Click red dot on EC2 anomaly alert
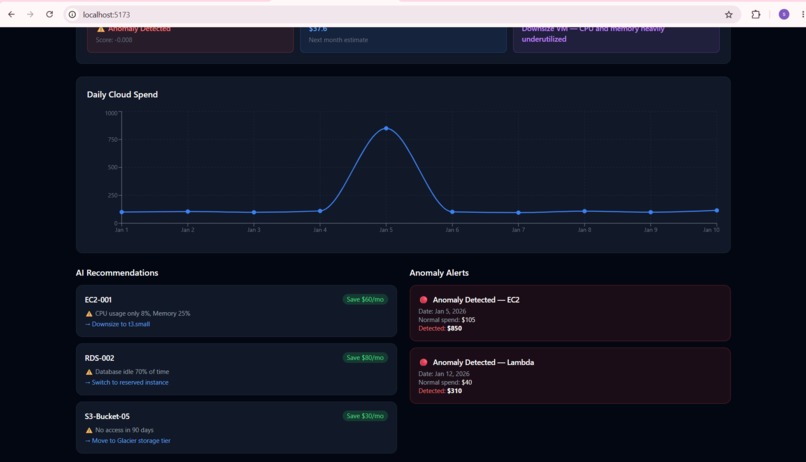This screenshot has width=806, height=462. pos(424,300)
